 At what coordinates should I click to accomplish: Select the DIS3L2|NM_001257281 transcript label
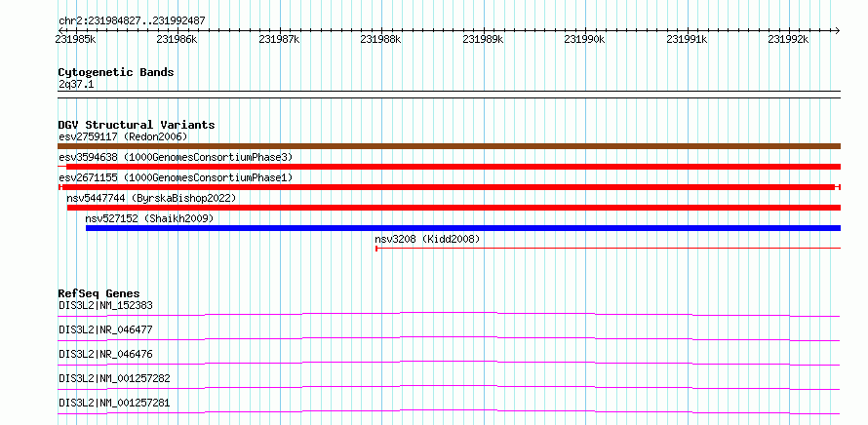click(x=114, y=403)
